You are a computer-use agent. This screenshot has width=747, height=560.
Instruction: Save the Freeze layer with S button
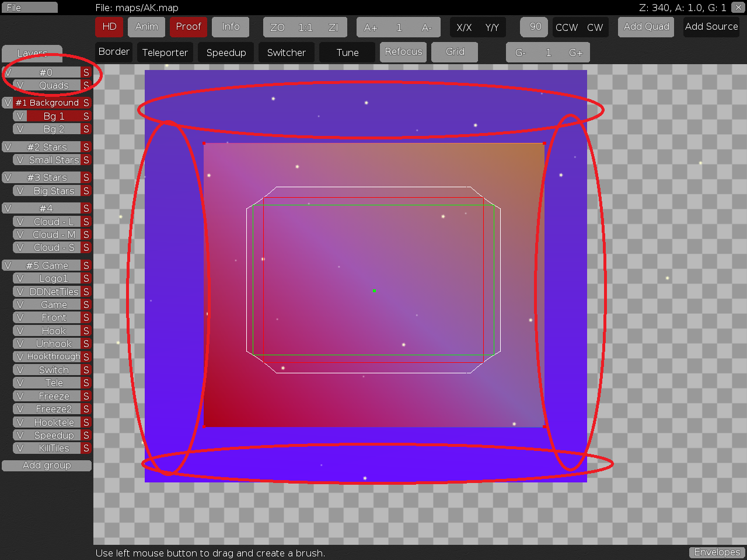pos(86,396)
